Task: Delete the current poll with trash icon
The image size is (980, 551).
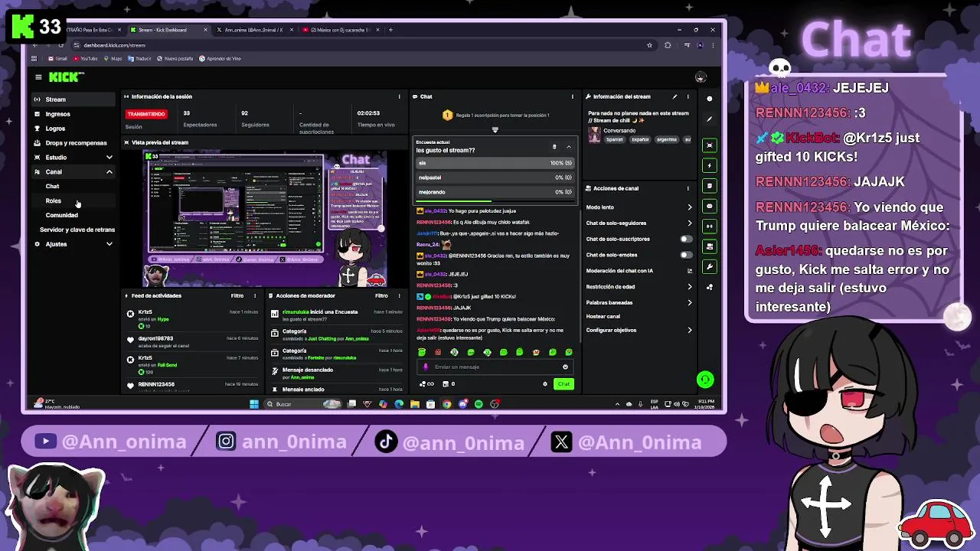Action: pos(554,146)
